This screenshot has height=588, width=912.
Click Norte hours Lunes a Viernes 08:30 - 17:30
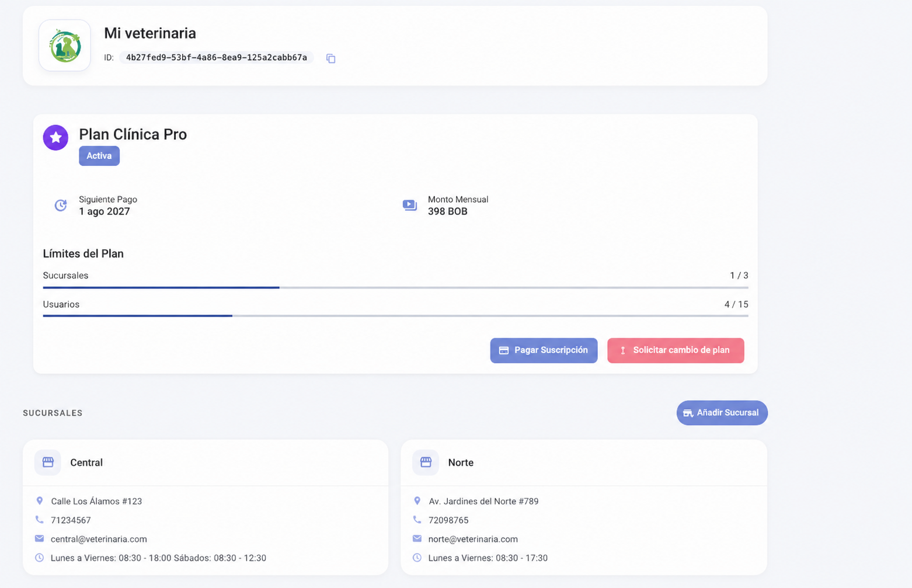488,558
